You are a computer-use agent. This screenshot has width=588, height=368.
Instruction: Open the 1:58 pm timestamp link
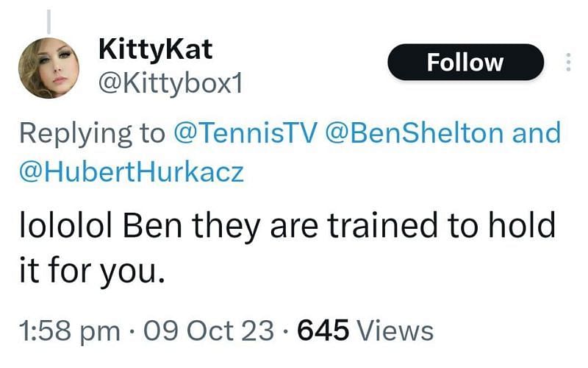coord(70,330)
